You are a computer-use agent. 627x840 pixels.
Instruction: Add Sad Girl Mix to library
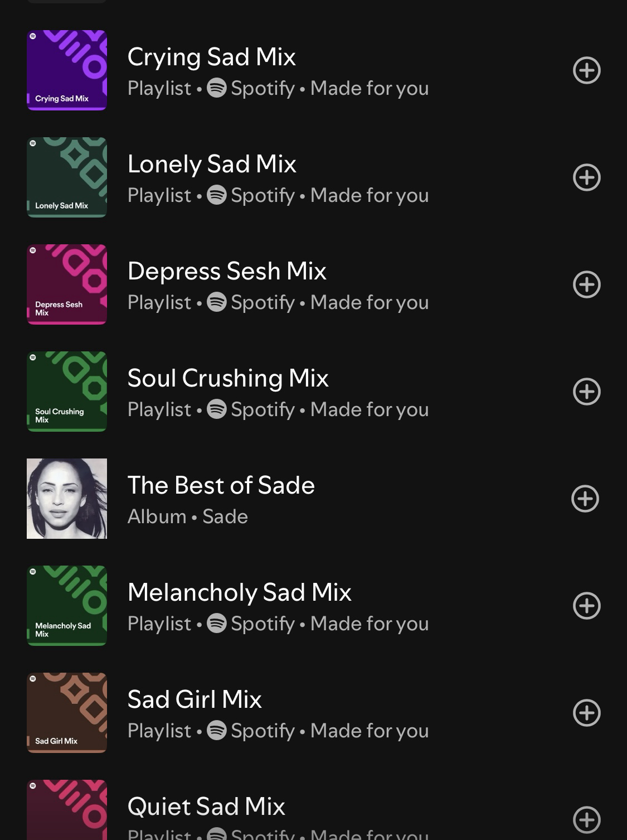click(586, 713)
